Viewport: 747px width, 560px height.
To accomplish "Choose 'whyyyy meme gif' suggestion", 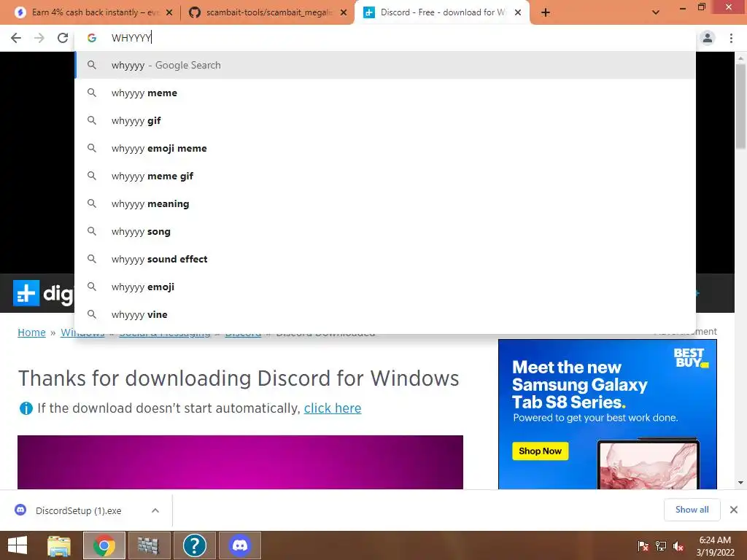I will pyautogui.click(x=385, y=176).
